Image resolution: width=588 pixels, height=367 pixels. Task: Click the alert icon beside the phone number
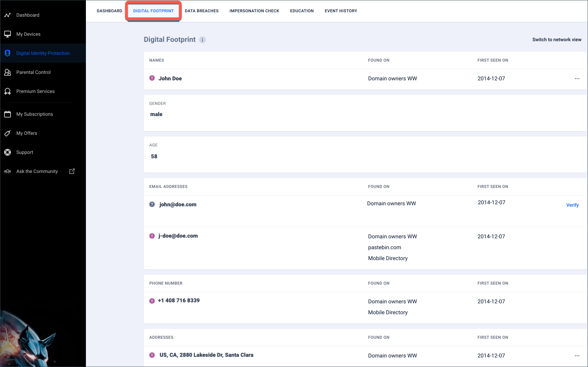coord(152,301)
